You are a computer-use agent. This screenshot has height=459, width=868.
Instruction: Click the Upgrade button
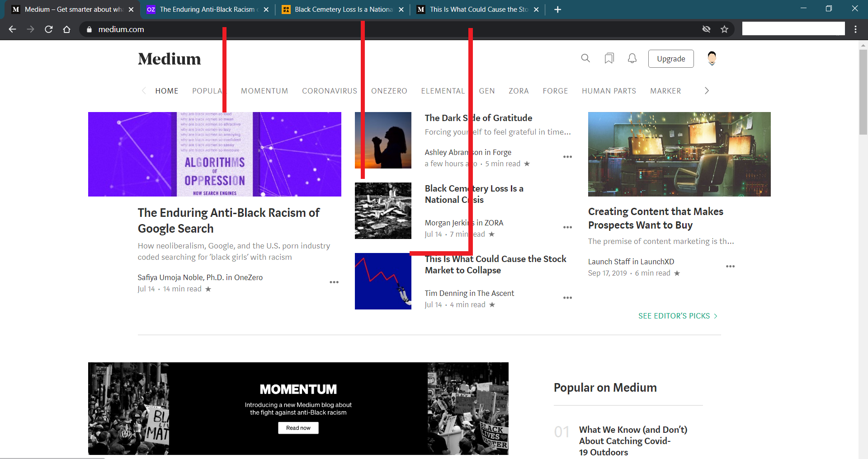coord(671,59)
